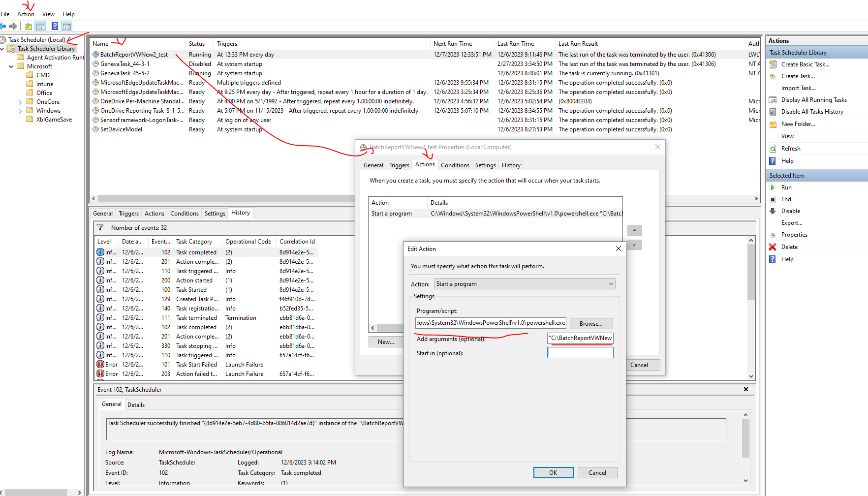This screenshot has height=496, width=868.
Task: Click the Start in (optional) text field
Action: pyautogui.click(x=580, y=353)
